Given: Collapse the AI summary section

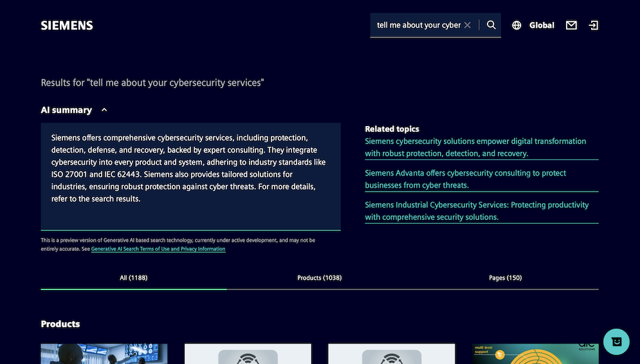Looking at the screenshot, I should click(x=104, y=110).
